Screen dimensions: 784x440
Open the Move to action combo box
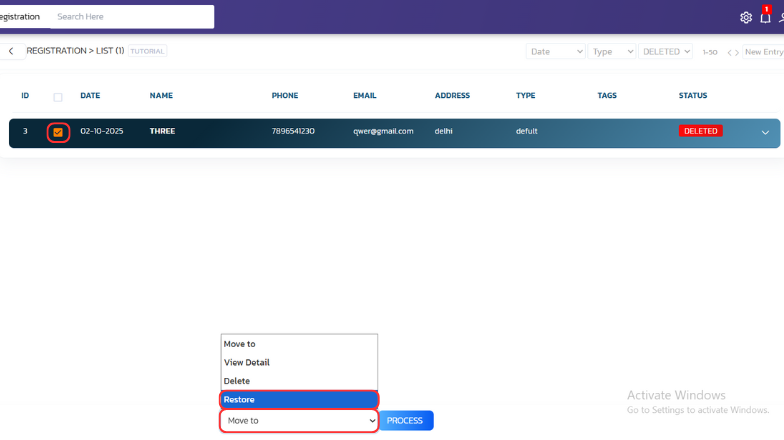pos(299,421)
